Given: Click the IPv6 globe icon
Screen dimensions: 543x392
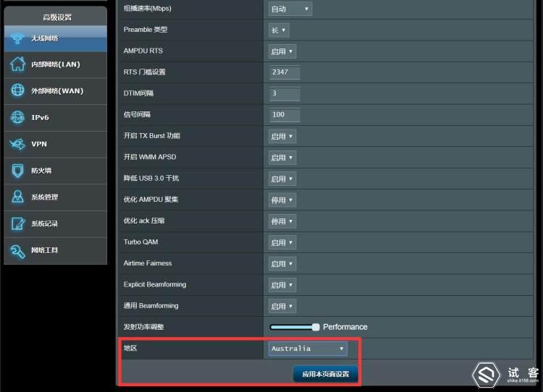Looking at the screenshot, I should (x=17, y=117).
